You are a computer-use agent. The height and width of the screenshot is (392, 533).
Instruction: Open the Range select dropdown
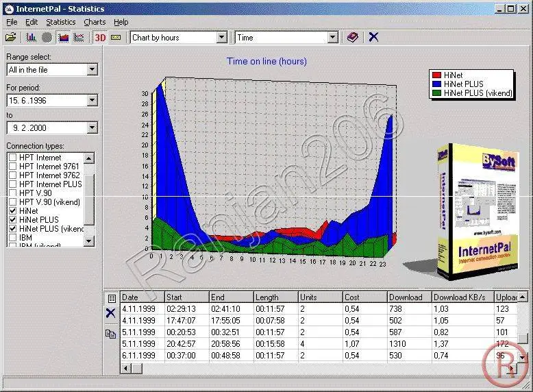[x=92, y=70]
